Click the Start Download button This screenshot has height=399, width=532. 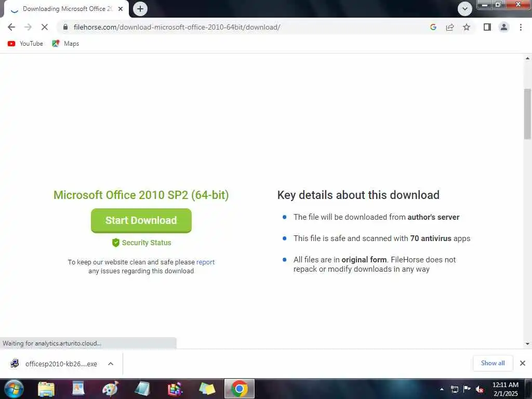point(141,220)
